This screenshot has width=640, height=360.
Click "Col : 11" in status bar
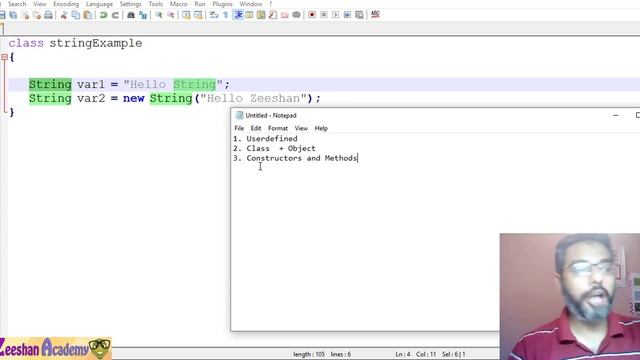pos(426,354)
